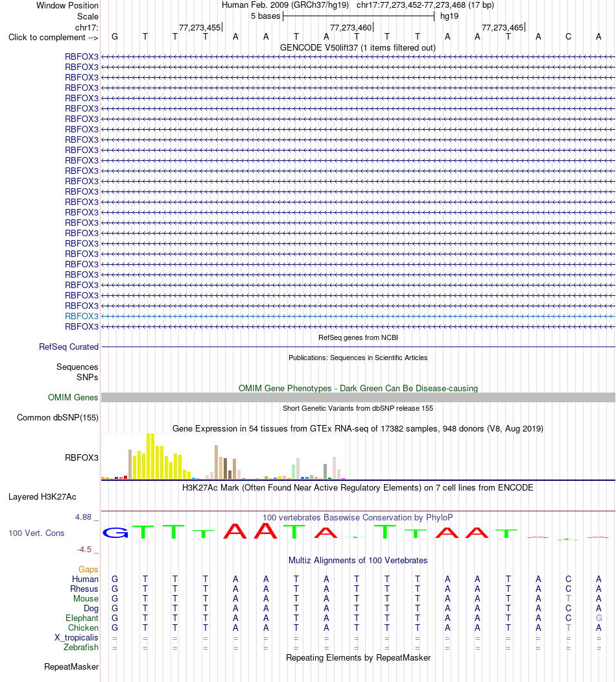This screenshot has height=682, width=616.
Task: Open the 'RefSeq genes from NCBI' title
Action: click(x=358, y=337)
